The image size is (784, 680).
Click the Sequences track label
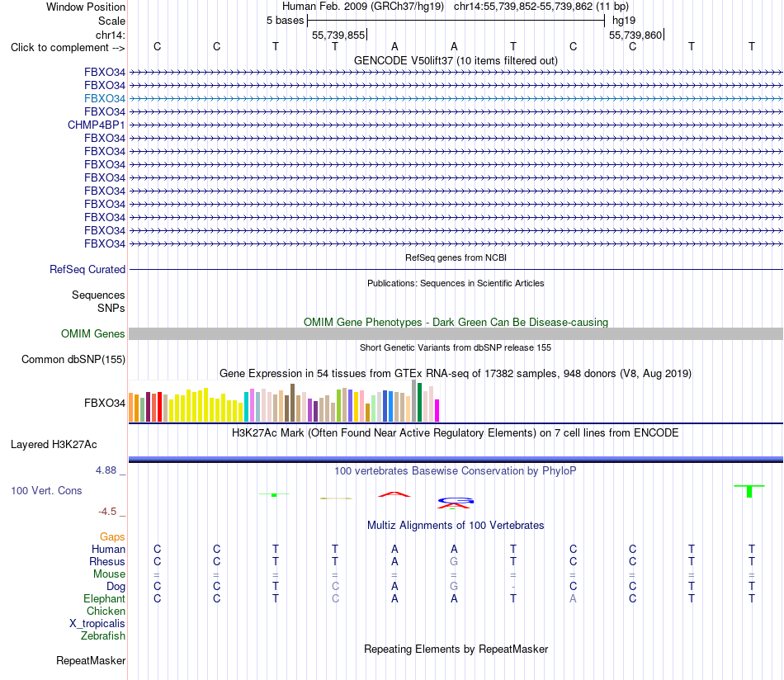[98, 295]
